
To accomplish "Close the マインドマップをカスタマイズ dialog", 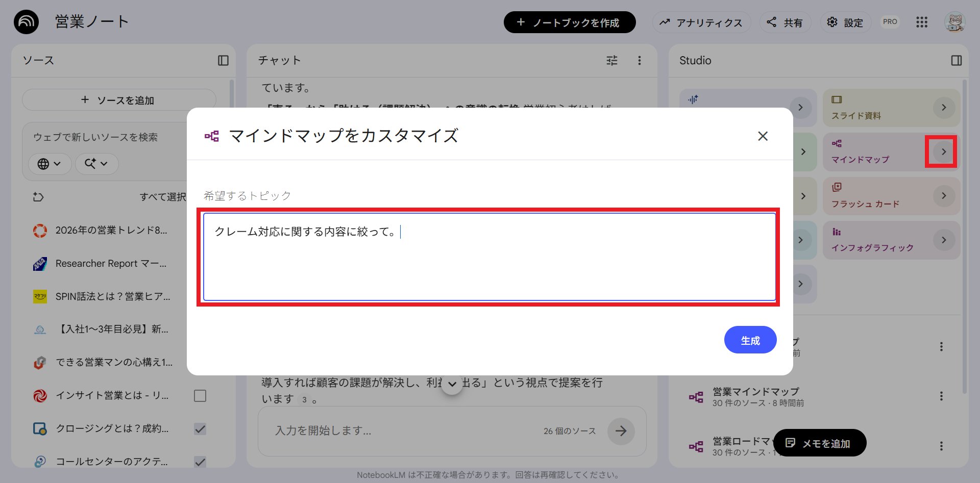I will point(763,136).
